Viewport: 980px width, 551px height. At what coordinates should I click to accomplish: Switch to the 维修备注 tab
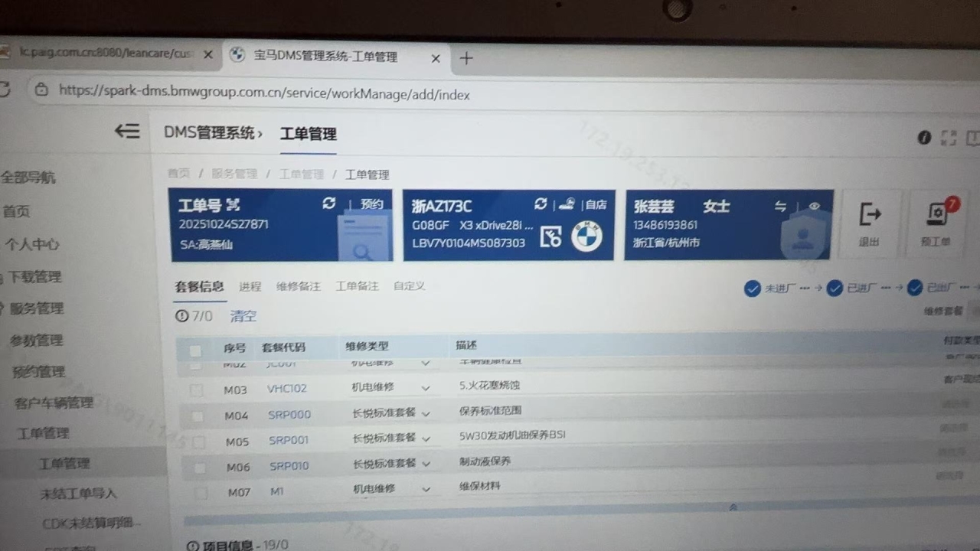coord(298,286)
